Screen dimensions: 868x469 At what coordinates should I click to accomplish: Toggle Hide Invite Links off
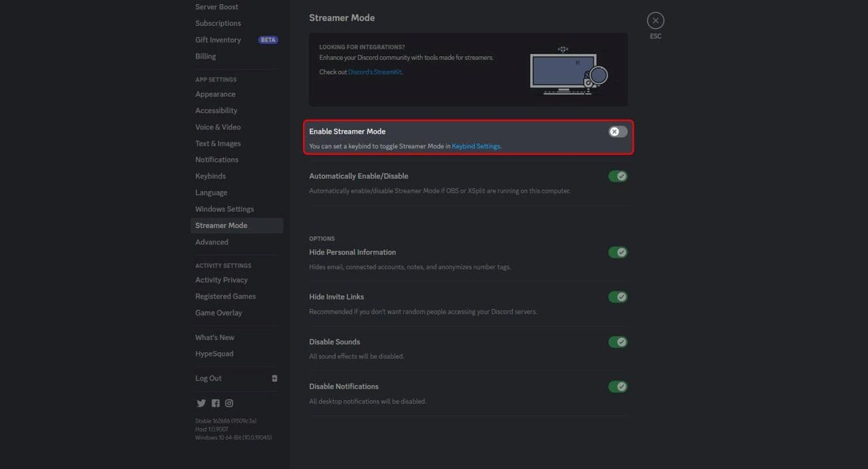(618, 296)
